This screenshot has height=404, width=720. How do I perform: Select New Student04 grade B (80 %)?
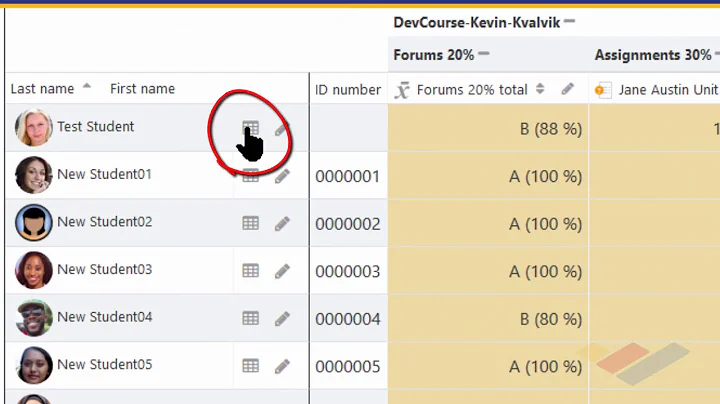click(x=551, y=319)
